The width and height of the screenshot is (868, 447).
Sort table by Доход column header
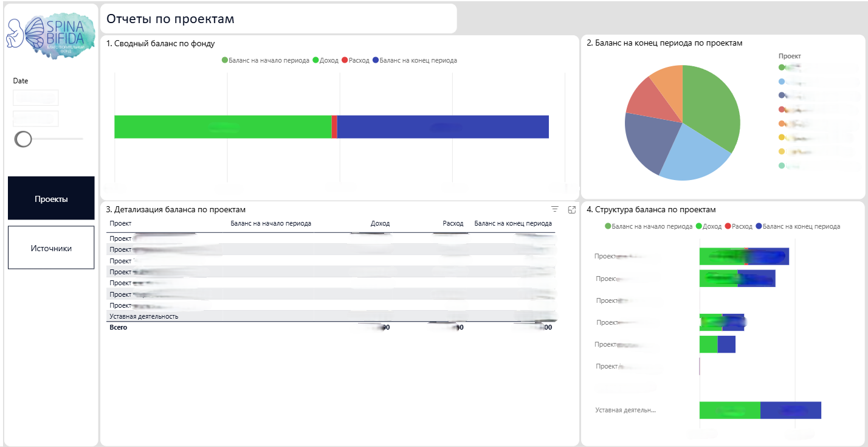[x=380, y=223]
